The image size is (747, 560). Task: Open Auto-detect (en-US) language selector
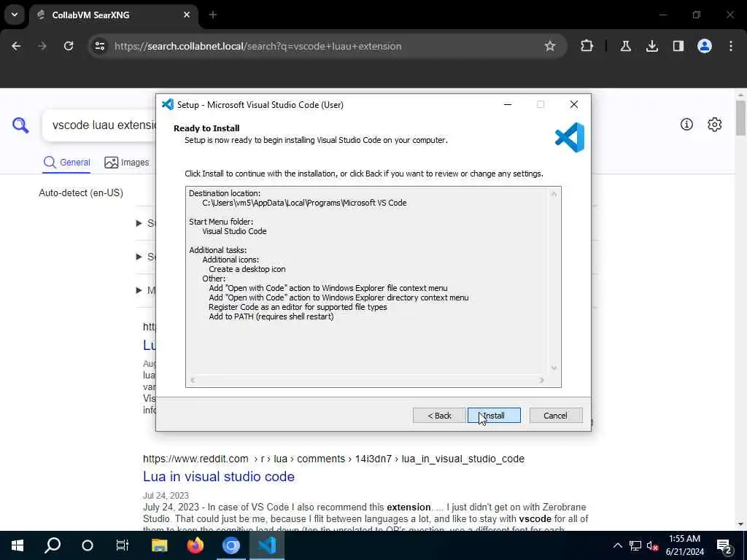(81, 192)
